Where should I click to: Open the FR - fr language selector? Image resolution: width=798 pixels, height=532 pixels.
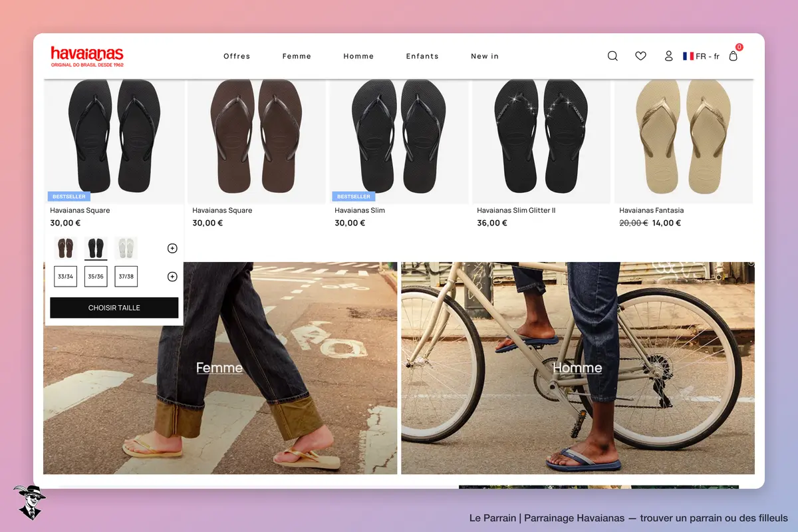(x=701, y=57)
